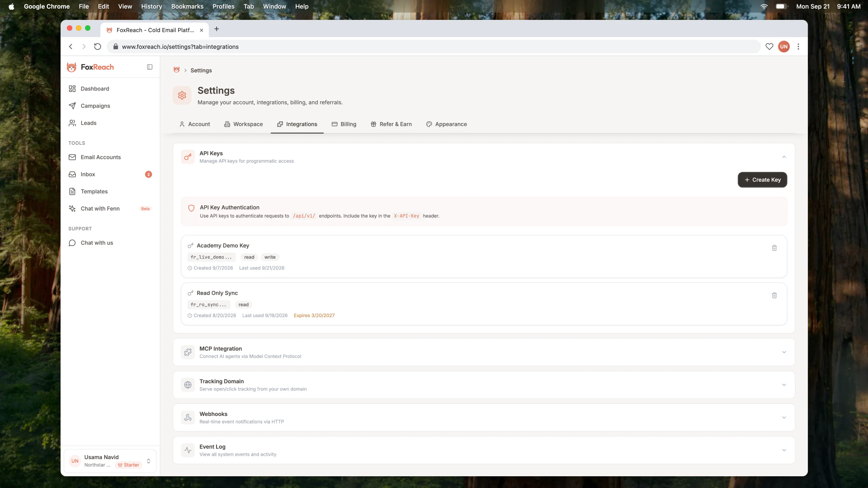Delete the Read Only Sync key
868x488 pixels.
pyautogui.click(x=774, y=295)
